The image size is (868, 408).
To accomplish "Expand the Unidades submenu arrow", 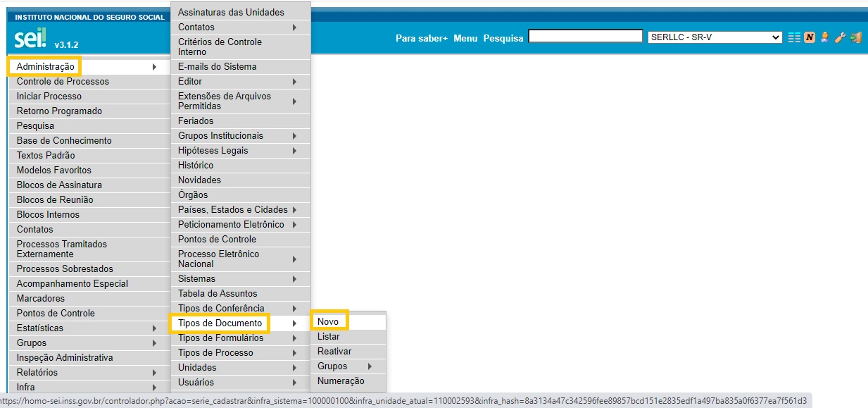I will (x=294, y=368).
